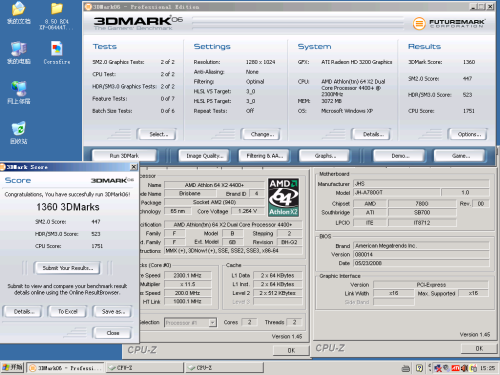Click the motherboard Model field JH-A780GT
Image resolution: width=500 pixels, height=375 pixels.
coord(396,192)
